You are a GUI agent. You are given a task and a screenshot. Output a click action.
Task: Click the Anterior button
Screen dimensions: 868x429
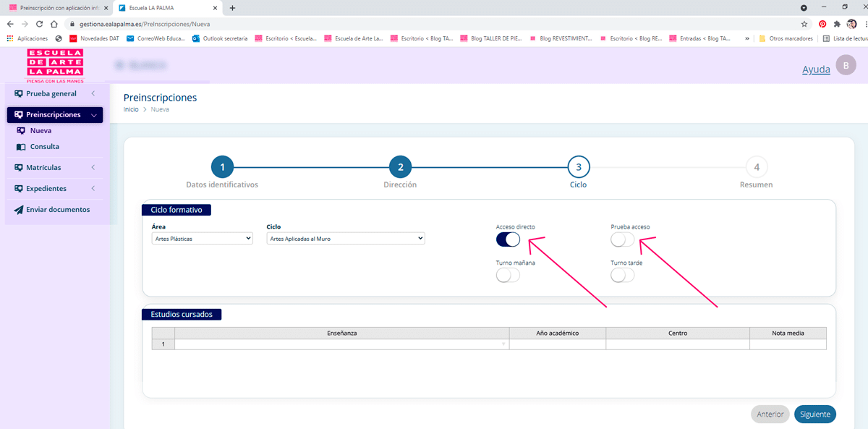click(770, 415)
